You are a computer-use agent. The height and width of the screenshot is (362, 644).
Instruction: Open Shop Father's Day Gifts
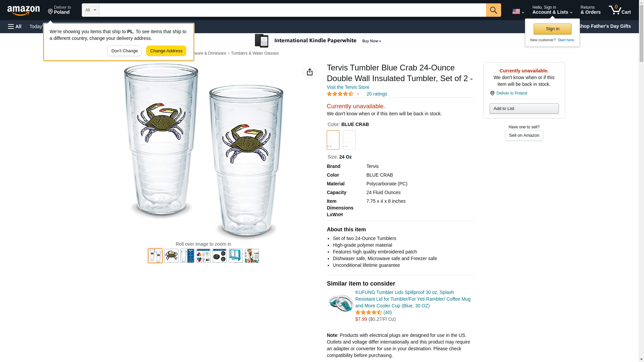point(604,26)
